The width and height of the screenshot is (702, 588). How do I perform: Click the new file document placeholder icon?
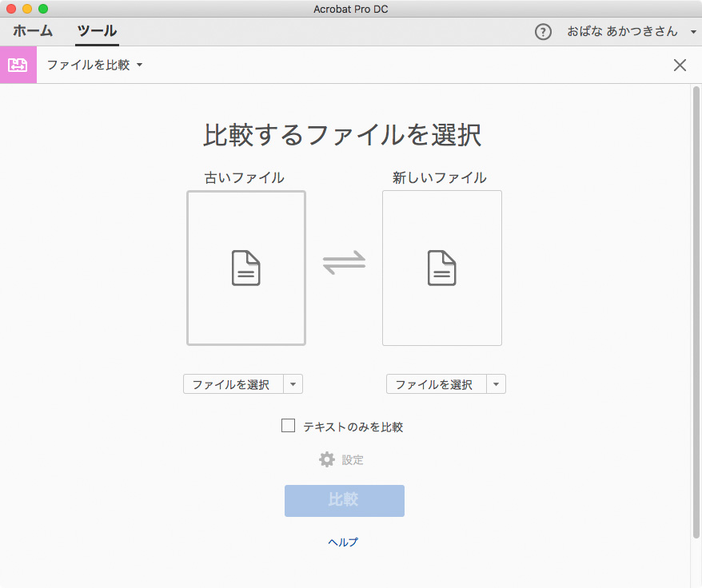pos(441,268)
